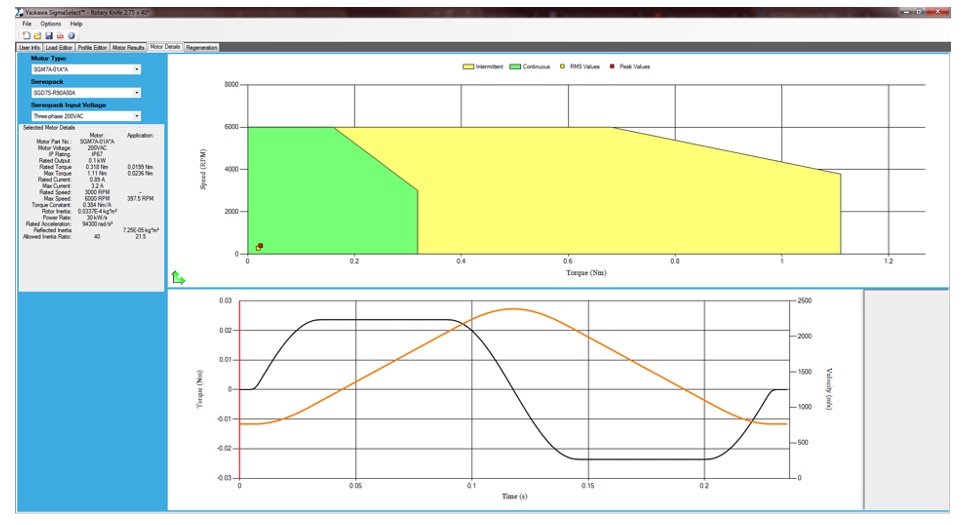
Task: Click the green Continuous legend swatch
Action: 515,67
